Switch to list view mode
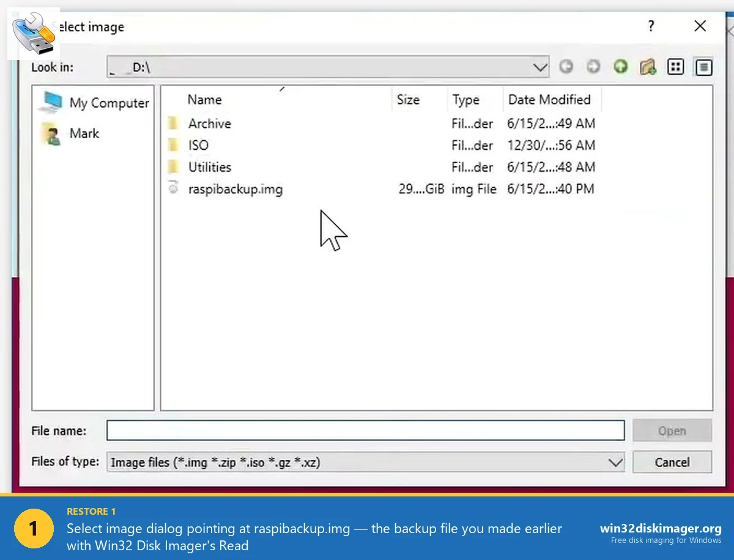This screenshot has width=734, height=560. 675,67
